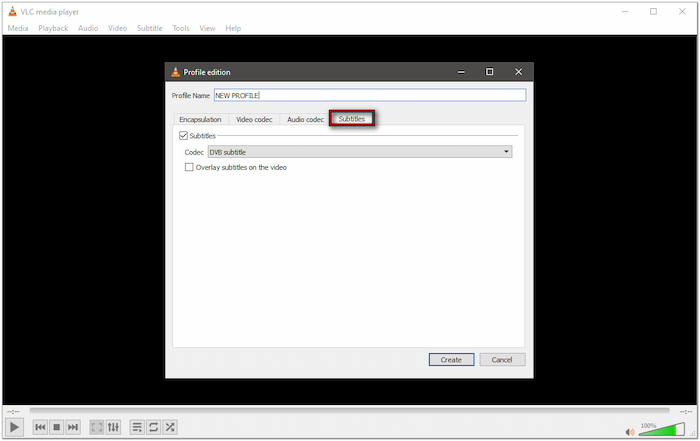Show the playlist icon

click(137, 427)
